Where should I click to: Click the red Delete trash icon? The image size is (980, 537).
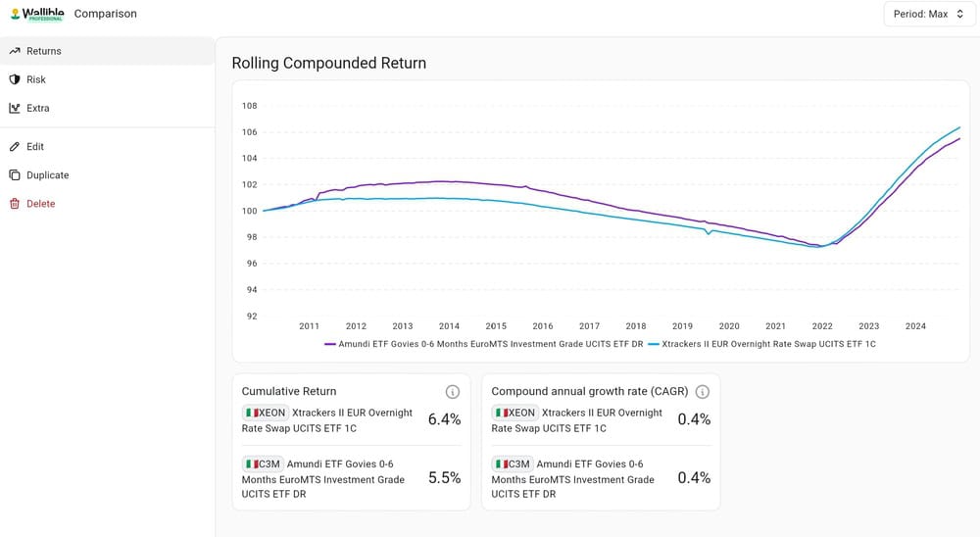pyautogui.click(x=15, y=204)
